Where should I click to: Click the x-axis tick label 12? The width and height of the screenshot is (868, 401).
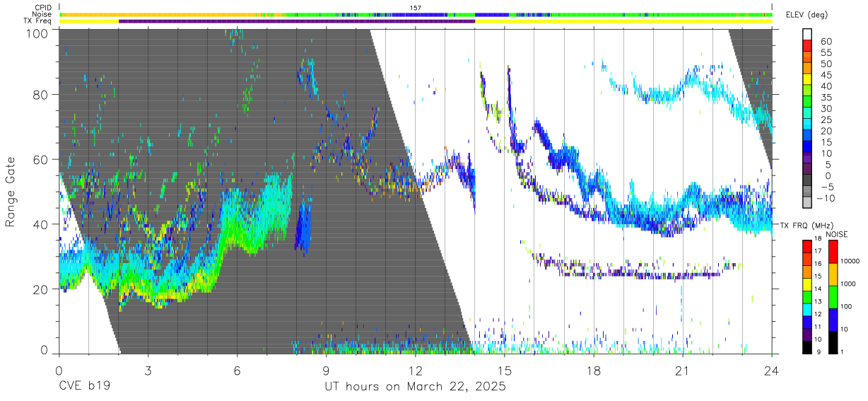click(x=415, y=371)
